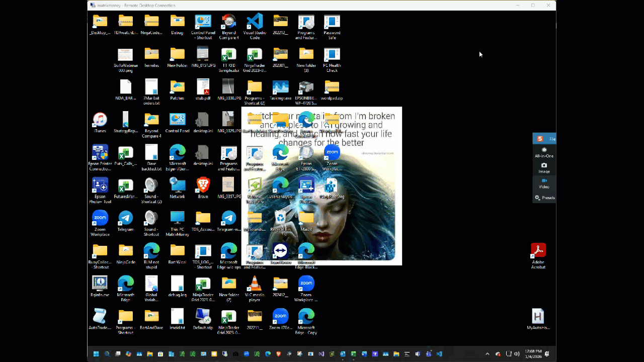Open the Recycle Bin
This screenshot has height=362, width=644.
coord(280,218)
